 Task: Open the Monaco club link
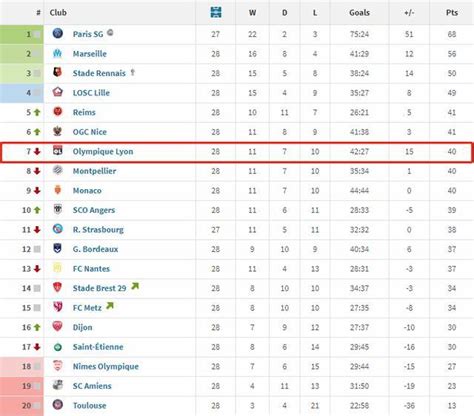pyautogui.click(x=87, y=191)
